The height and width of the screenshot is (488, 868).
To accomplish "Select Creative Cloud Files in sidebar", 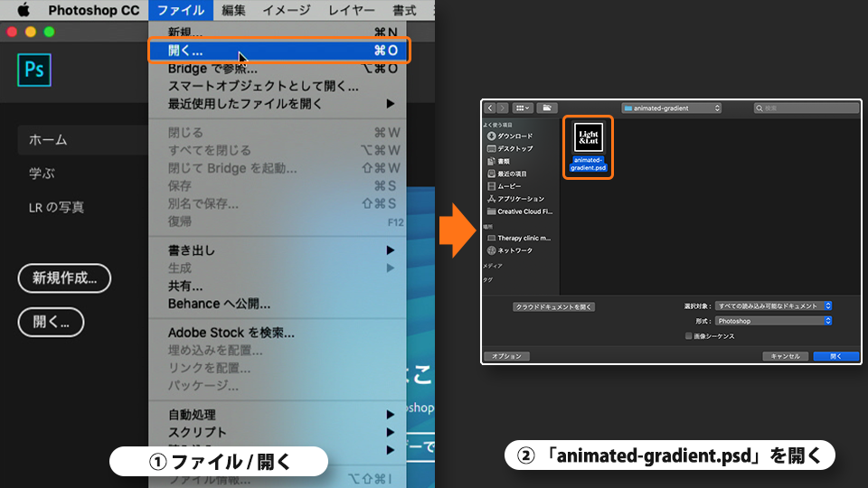I will click(519, 211).
